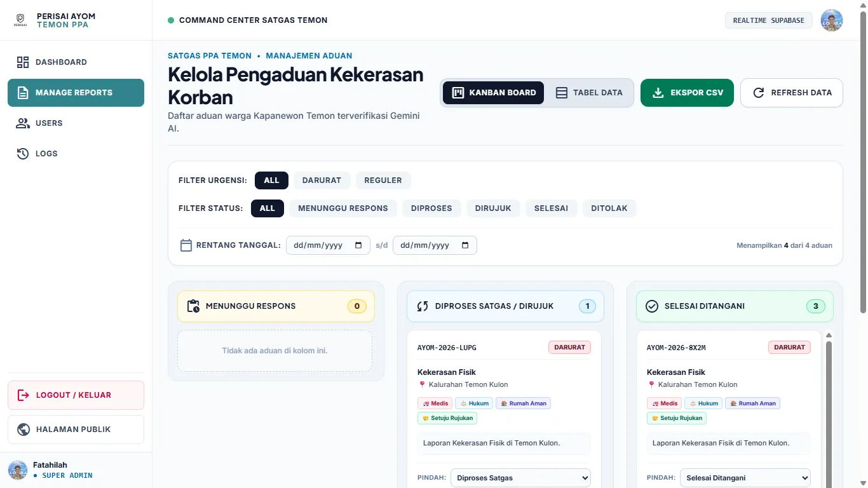Open the Pindah dropdown showing Selesai Ditangani
This screenshot has width=868, height=488.
click(745, 478)
